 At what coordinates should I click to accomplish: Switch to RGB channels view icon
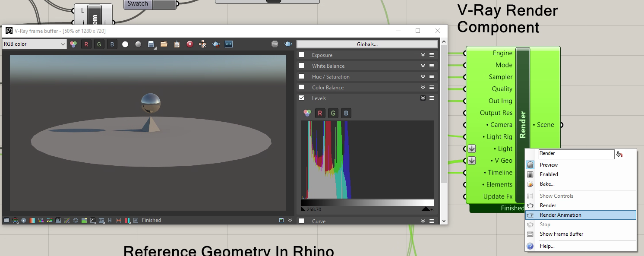click(x=73, y=44)
